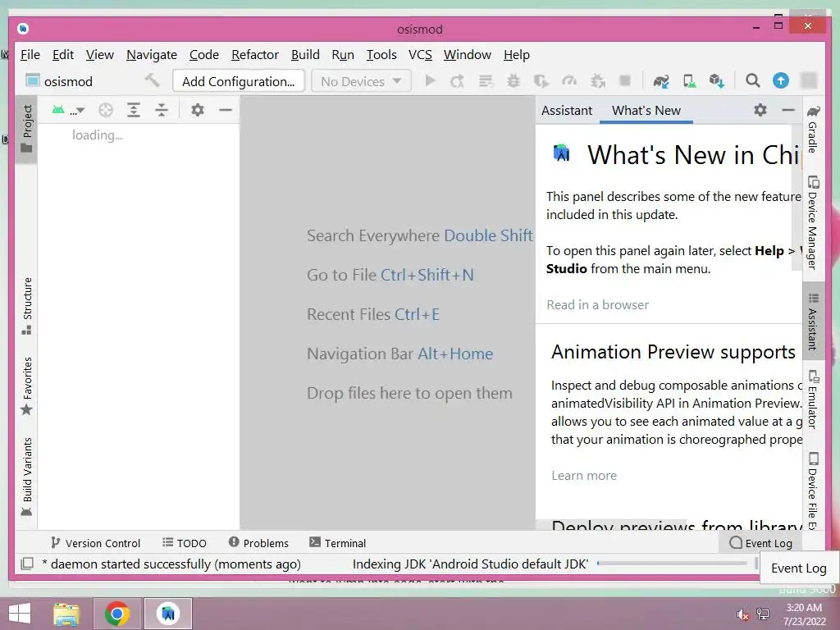This screenshot has height=630, width=840.
Task: Open the Navigate menu
Action: point(152,55)
